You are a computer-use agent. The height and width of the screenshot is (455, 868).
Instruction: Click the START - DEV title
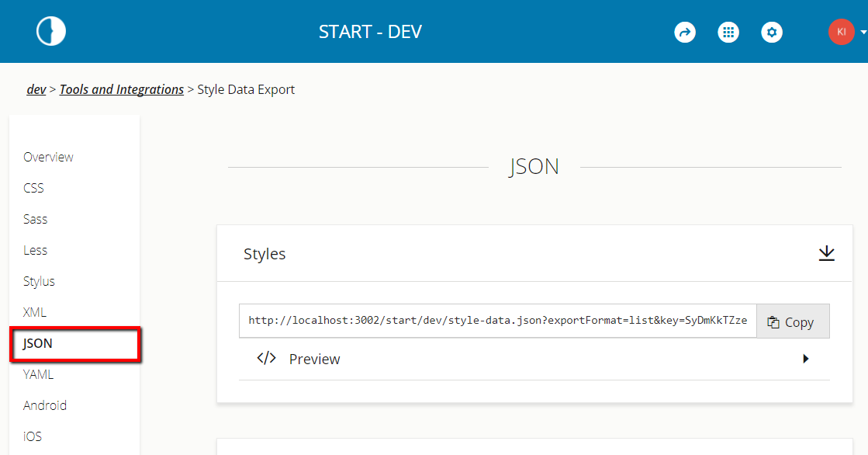click(370, 32)
